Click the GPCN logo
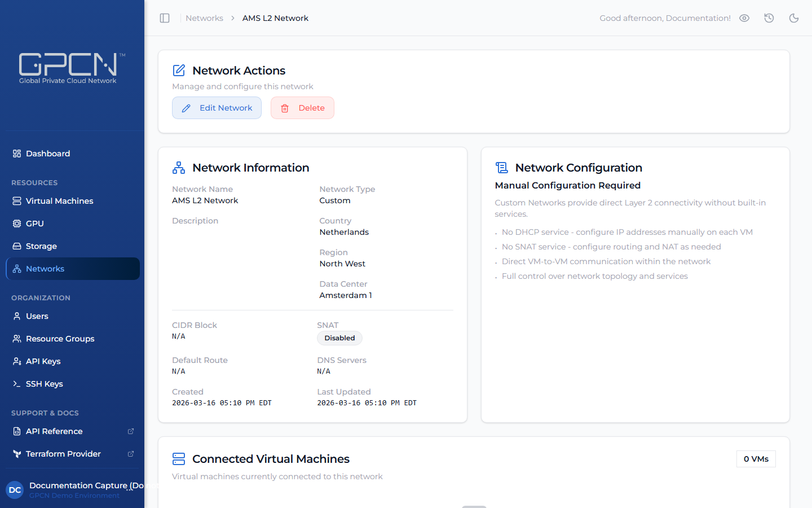The height and width of the screenshot is (508, 812). click(x=72, y=68)
